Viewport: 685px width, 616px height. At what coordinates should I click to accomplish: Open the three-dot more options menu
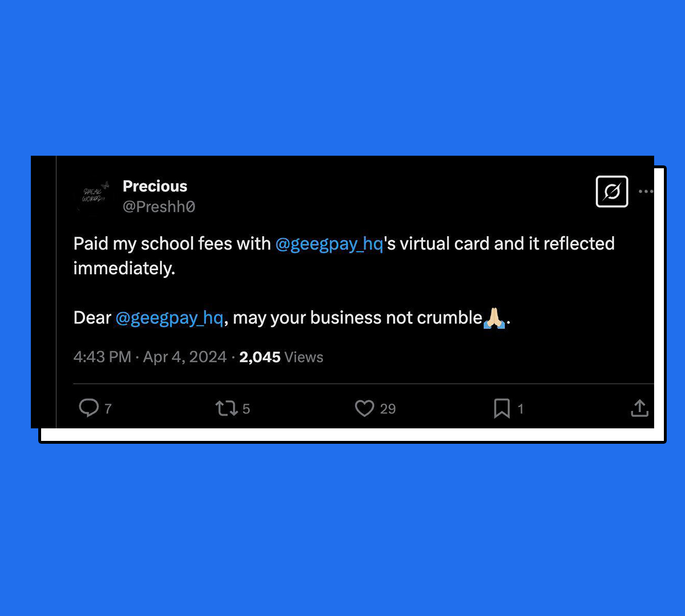(x=646, y=192)
